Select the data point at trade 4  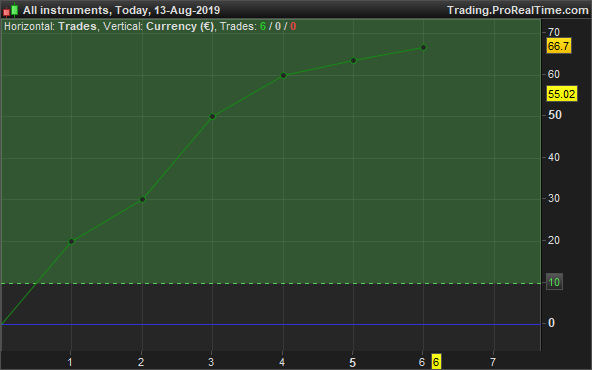[284, 75]
